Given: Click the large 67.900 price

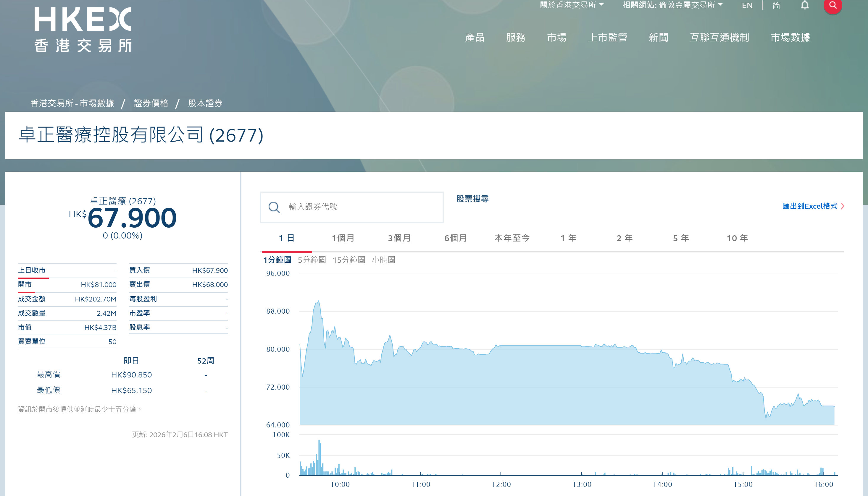Looking at the screenshot, I should 132,218.
